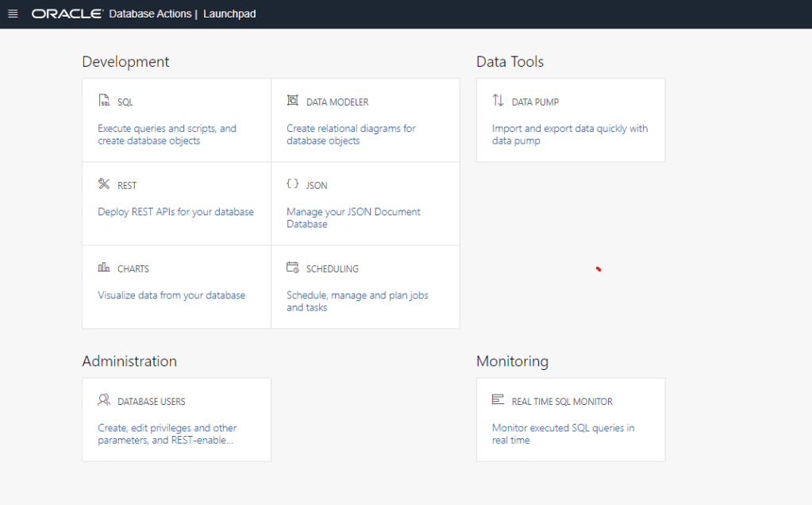Click the Data Modeler diagram icon
812x505 pixels.
point(292,101)
